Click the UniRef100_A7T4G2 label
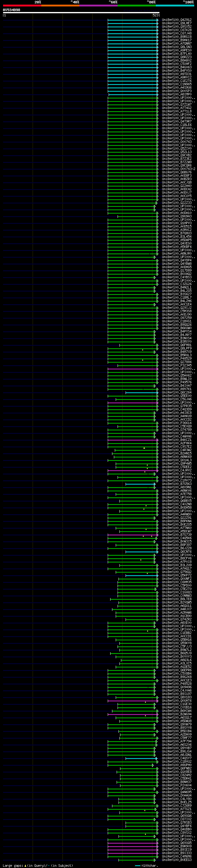 (x=176, y=108)
